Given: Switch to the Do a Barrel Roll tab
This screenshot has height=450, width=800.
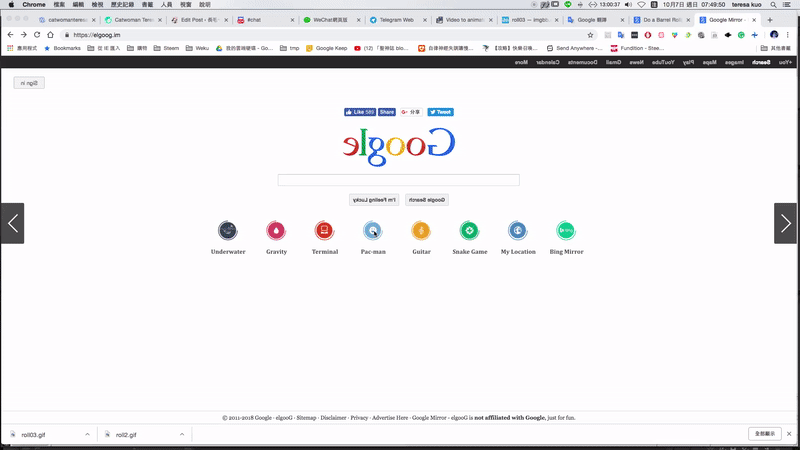Looking at the screenshot, I should tap(662, 20).
